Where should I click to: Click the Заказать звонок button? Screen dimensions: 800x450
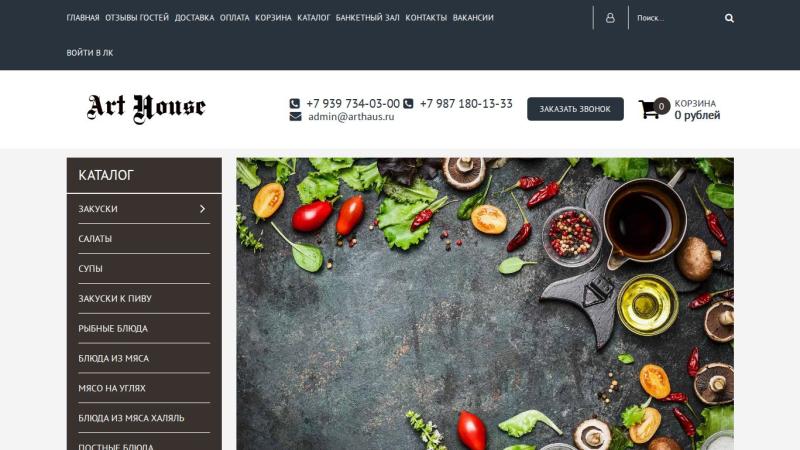point(575,109)
